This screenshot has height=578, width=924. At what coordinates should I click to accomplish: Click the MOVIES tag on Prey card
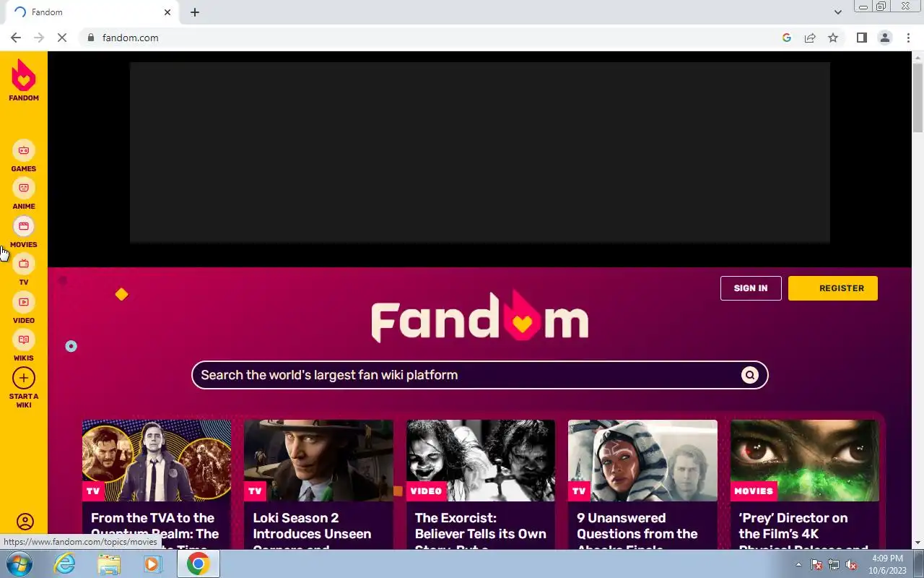pyautogui.click(x=754, y=491)
